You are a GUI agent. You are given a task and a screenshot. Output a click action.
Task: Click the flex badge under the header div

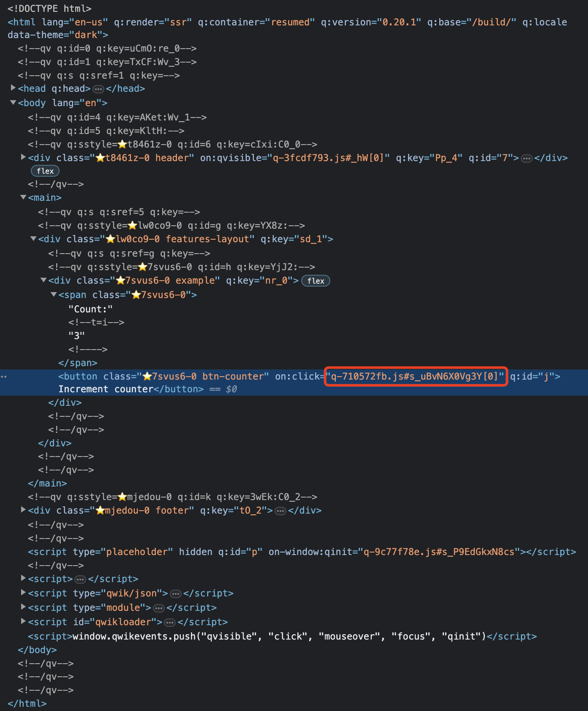coord(45,171)
